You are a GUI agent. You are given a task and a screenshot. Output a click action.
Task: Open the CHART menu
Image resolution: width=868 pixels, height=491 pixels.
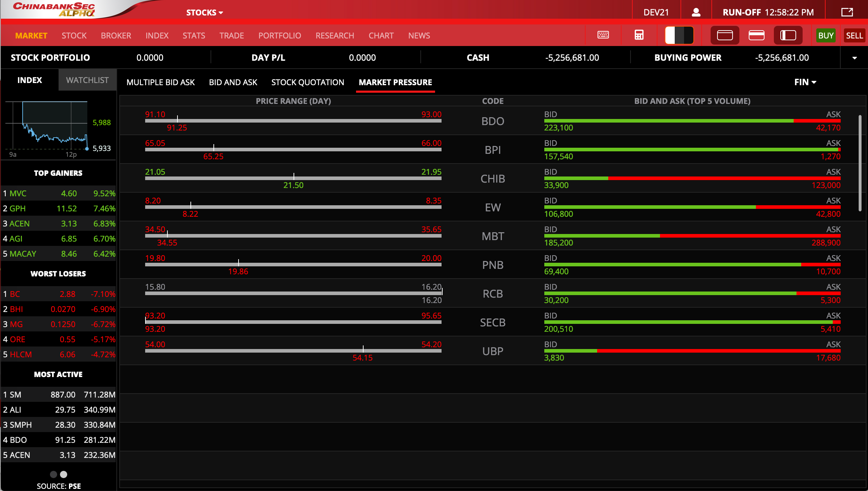click(x=381, y=36)
